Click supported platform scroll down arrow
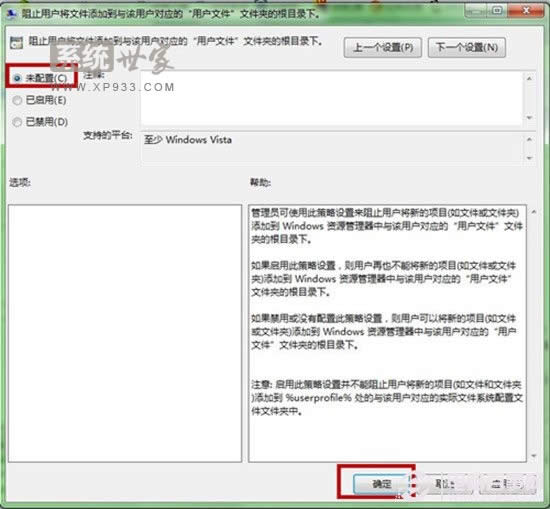Screen dimensions: 550x509 tap(529, 158)
